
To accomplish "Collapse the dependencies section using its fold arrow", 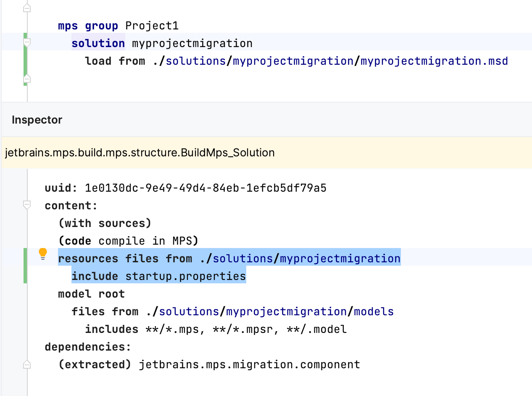I will pos(26,364).
